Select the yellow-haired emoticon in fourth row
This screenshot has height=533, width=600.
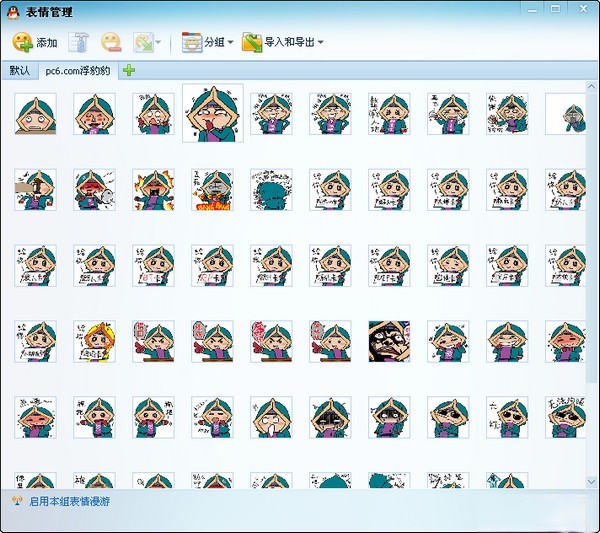(x=94, y=341)
